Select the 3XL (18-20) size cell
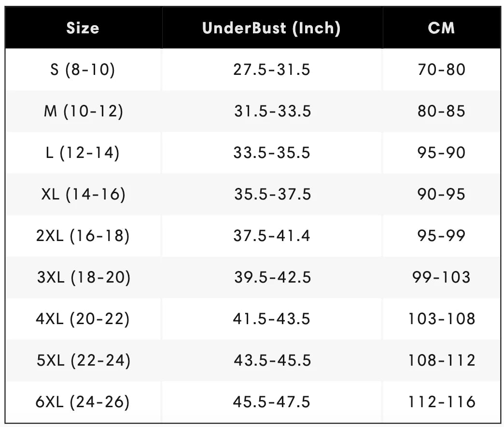 (x=84, y=277)
